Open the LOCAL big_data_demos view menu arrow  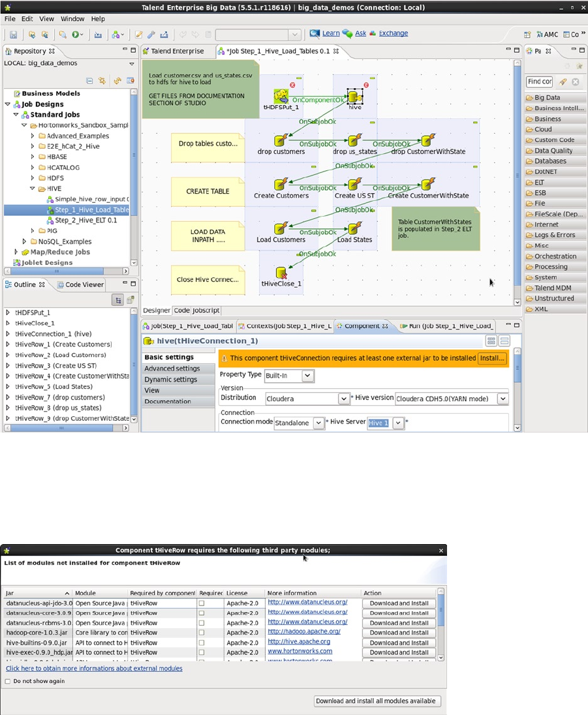click(x=132, y=64)
